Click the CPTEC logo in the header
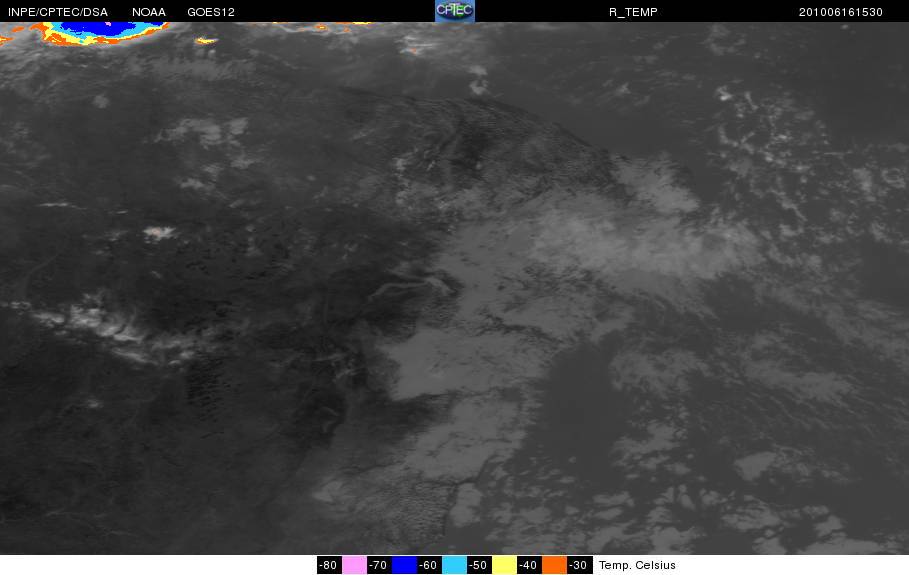 454,11
